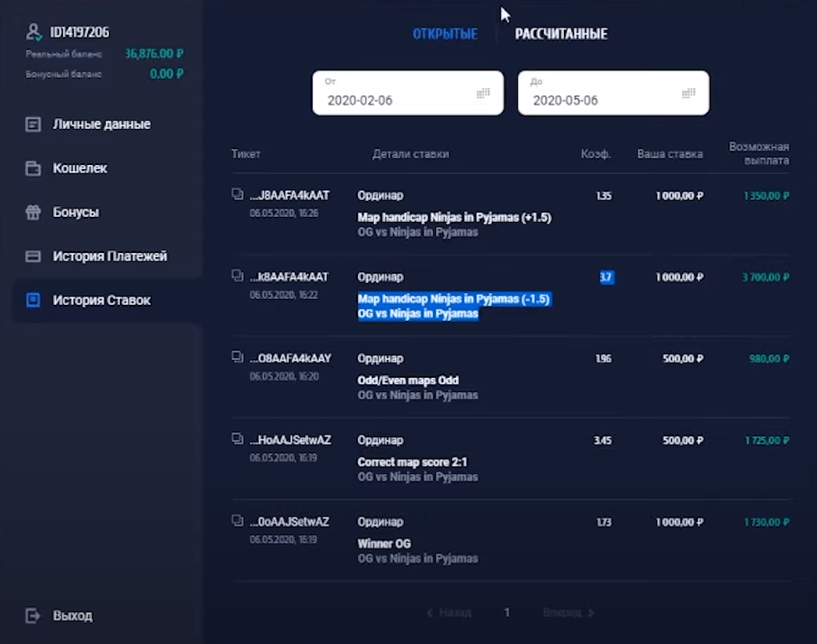Viewport: 817px width, 644px height.
Task: Click the real balance 36,876.00 ₽
Action: [x=154, y=54]
